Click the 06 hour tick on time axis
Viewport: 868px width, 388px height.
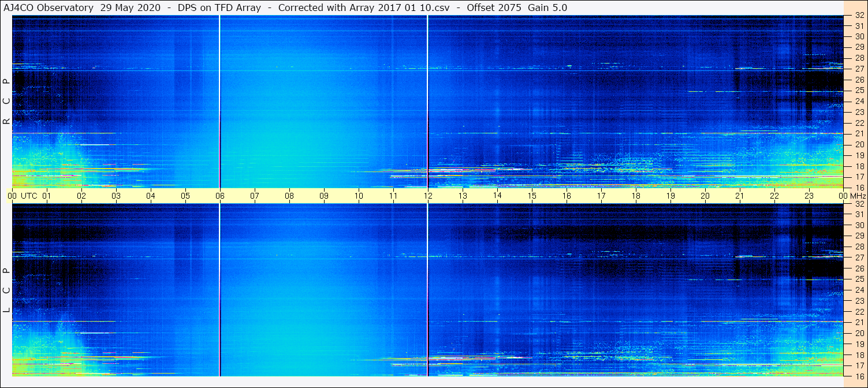pyautogui.click(x=220, y=196)
